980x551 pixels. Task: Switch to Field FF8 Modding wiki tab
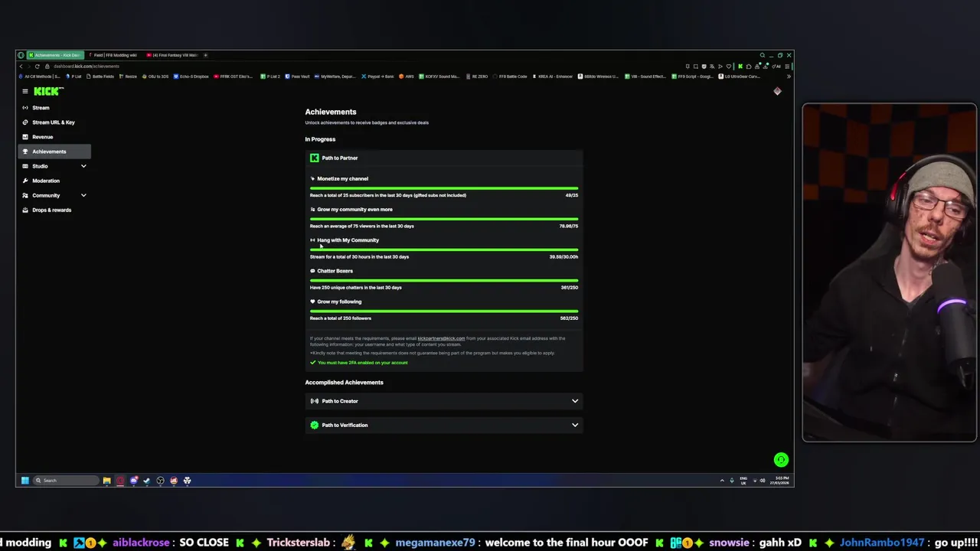[113, 55]
